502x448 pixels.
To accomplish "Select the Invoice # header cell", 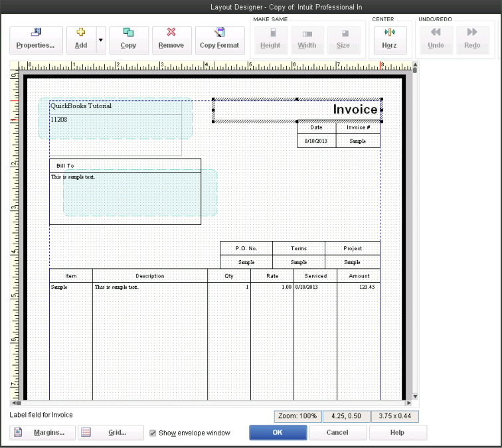I will pos(359,127).
